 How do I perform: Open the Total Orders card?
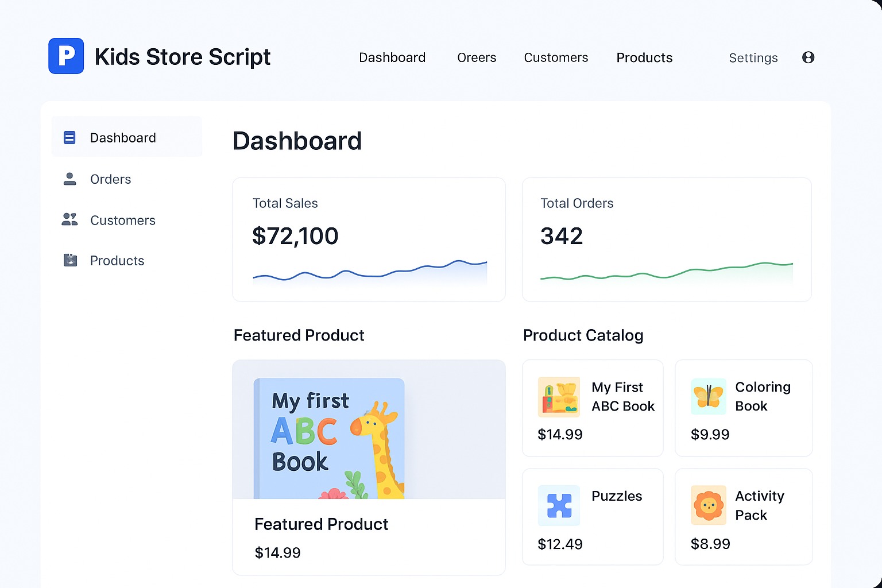666,239
